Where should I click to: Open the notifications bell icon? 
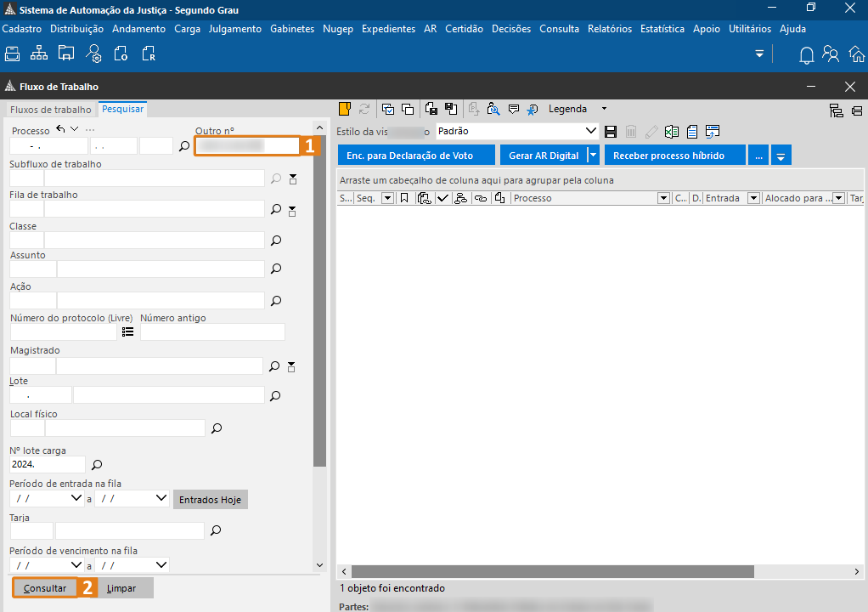point(806,55)
